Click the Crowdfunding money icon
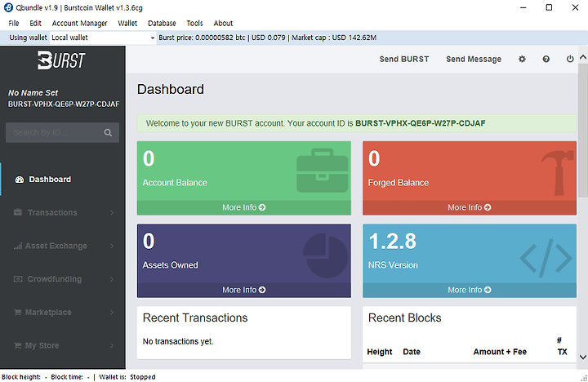588x382 pixels. coord(18,279)
